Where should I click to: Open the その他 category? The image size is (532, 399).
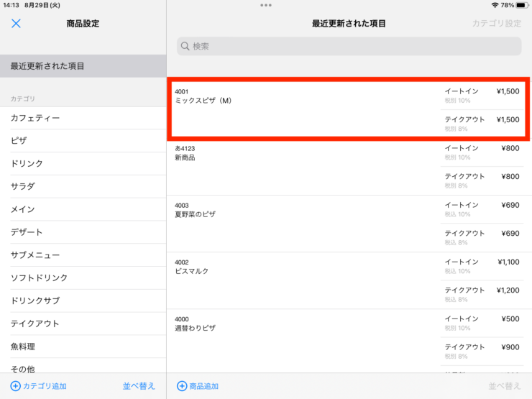coord(83,367)
